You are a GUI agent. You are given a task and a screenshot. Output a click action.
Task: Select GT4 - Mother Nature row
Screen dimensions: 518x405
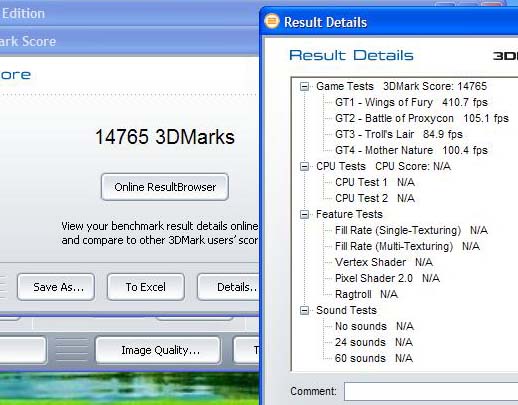click(x=411, y=150)
